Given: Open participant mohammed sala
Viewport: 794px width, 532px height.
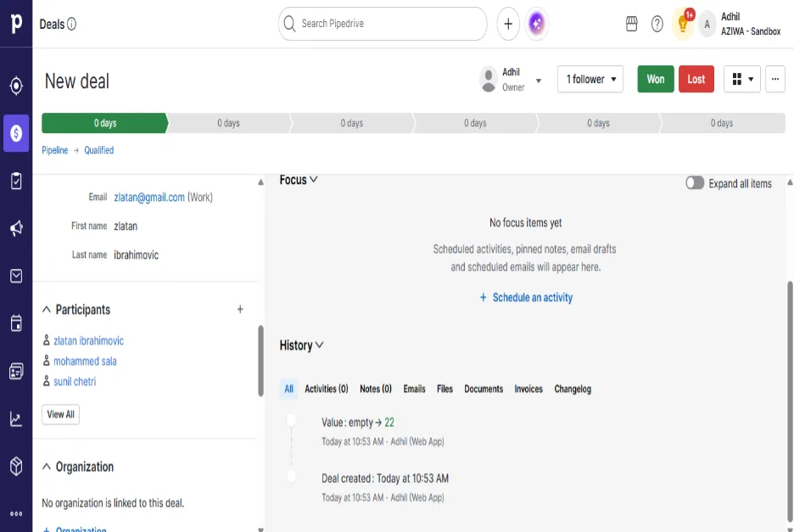Looking at the screenshot, I should tap(85, 361).
